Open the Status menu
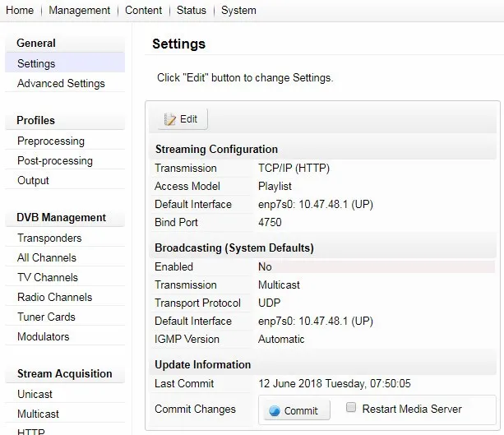This screenshot has width=504, height=435. (191, 11)
